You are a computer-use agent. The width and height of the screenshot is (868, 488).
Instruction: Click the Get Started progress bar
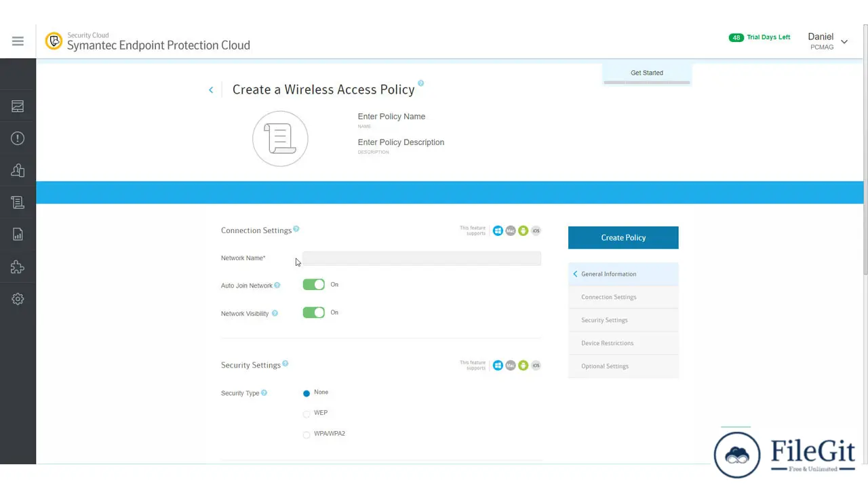[x=647, y=83]
